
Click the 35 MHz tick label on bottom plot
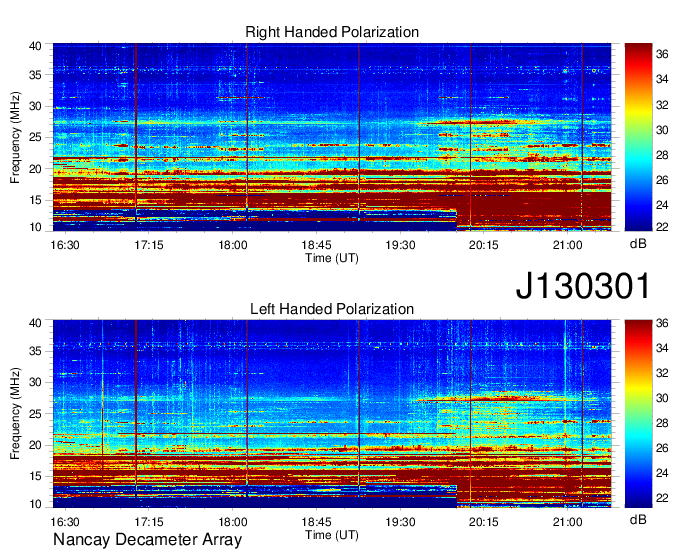35,351
